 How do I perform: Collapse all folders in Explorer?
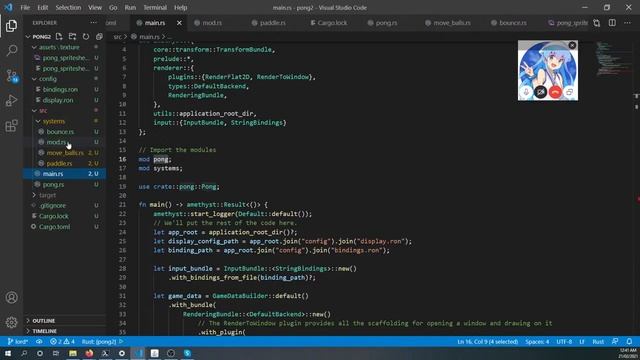[99, 37]
